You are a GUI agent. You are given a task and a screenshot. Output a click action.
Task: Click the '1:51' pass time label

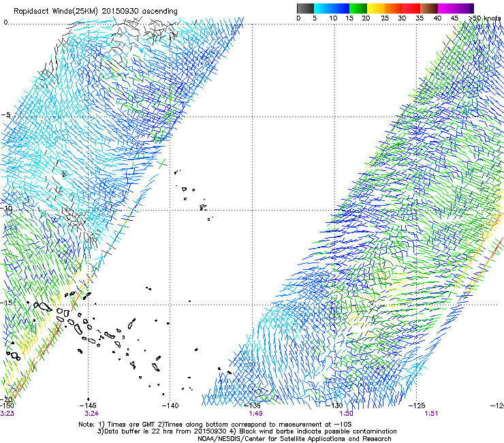click(431, 414)
